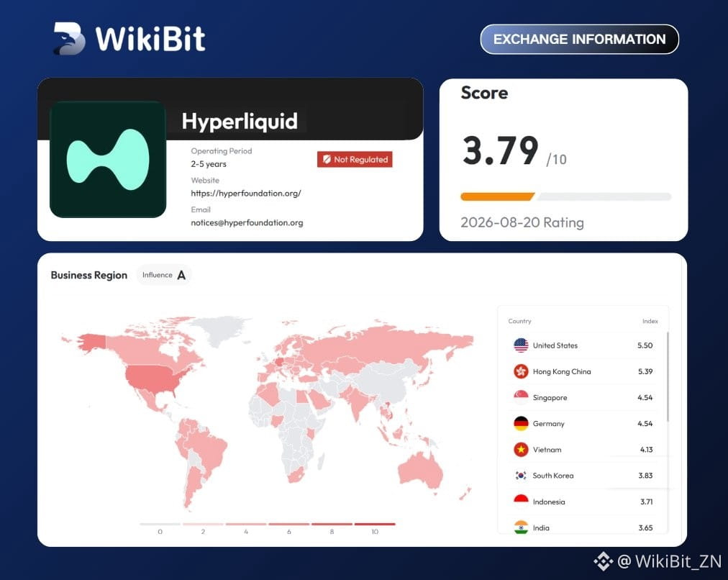
Task: Click the Index column header
Action: coord(650,321)
